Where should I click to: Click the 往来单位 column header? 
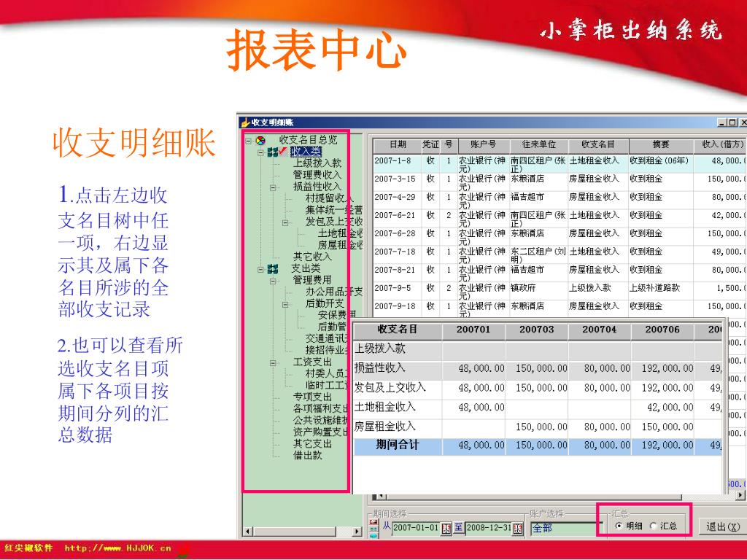pyautogui.click(x=538, y=145)
